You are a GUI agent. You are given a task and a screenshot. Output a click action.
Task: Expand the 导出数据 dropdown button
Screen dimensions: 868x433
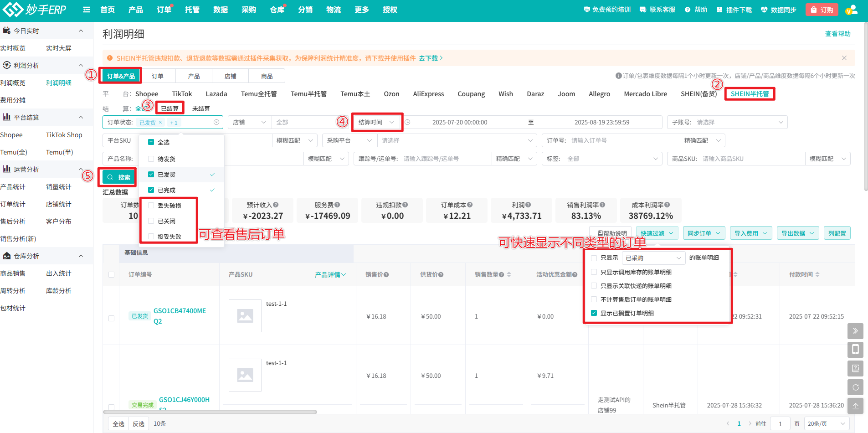(x=797, y=233)
